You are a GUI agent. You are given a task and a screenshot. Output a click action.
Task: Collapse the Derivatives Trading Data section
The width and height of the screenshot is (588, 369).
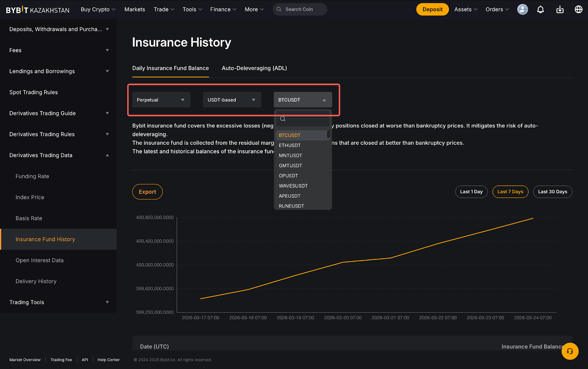(x=107, y=155)
